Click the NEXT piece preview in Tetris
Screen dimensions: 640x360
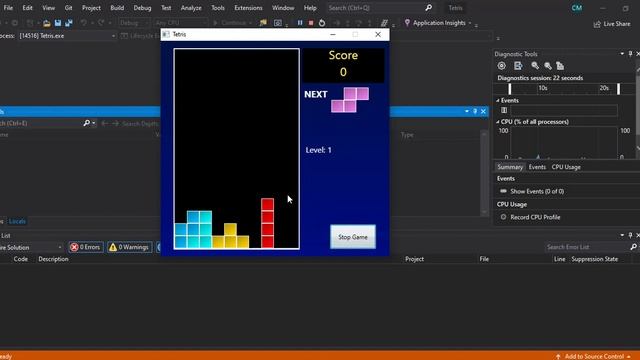pos(349,99)
